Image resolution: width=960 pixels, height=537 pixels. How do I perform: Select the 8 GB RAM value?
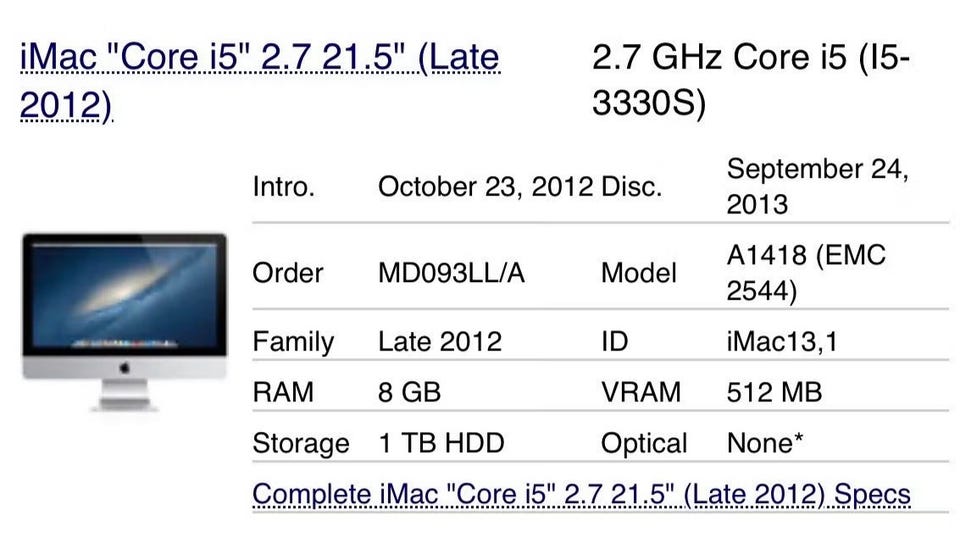click(x=410, y=391)
